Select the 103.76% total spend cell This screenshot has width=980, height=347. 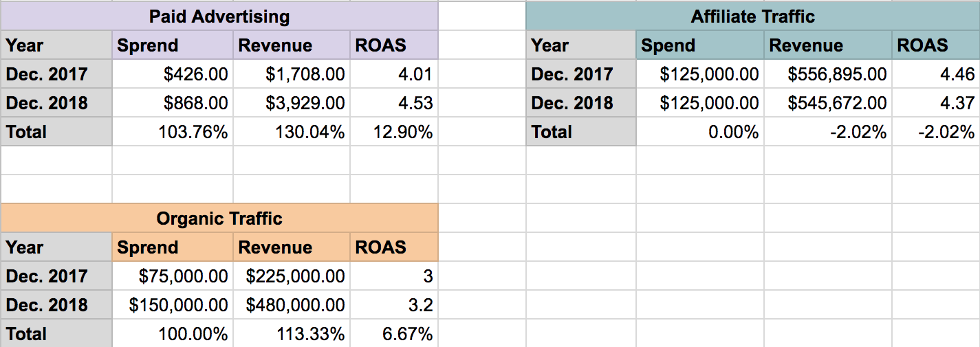tap(173, 132)
